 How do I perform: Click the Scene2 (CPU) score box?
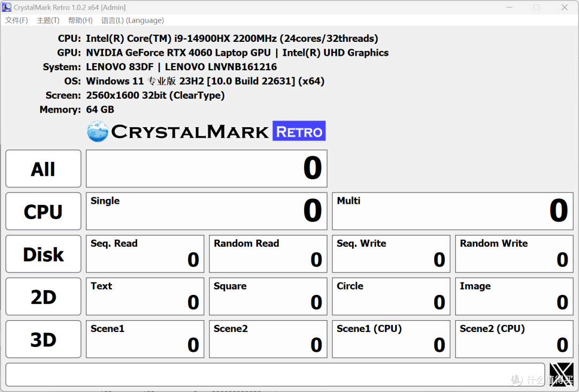pyautogui.click(x=514, y=339)
